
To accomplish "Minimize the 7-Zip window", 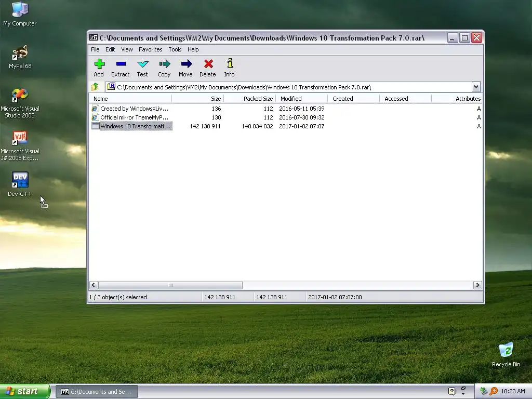I will [x=452, y=37].
